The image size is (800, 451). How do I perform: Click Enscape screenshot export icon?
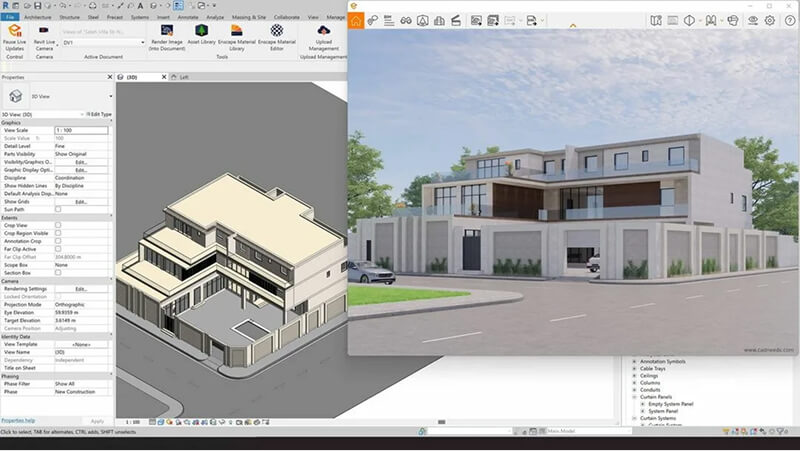coord(476,20)
